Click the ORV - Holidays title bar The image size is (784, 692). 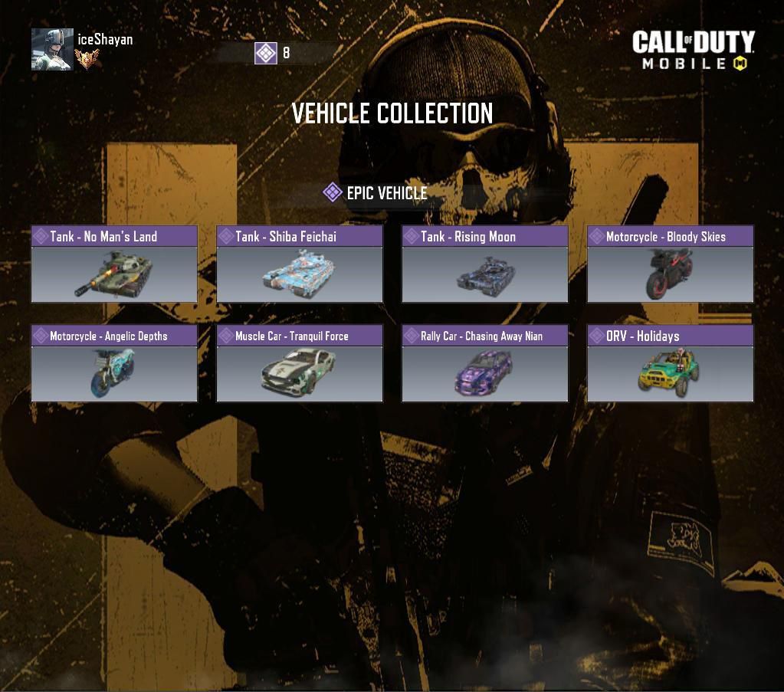tap(670, 336)
